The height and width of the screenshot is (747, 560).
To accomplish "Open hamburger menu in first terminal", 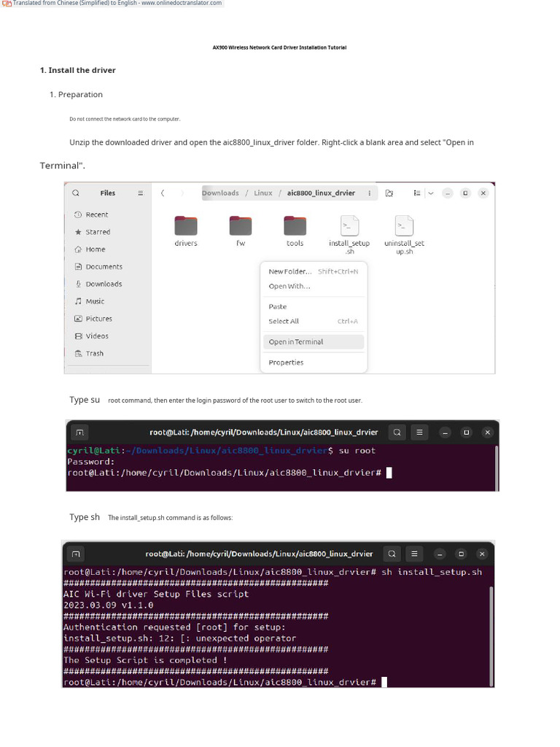I will click(419, 433).
